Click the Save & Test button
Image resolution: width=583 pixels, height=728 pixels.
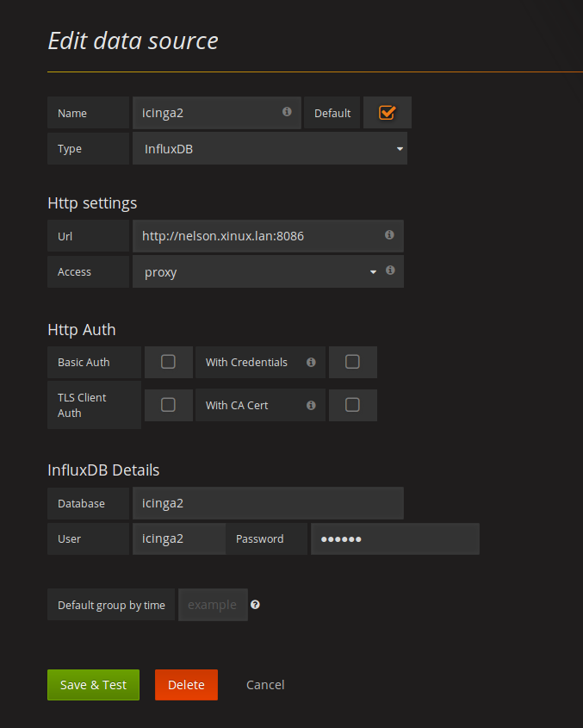coord(93,684)
